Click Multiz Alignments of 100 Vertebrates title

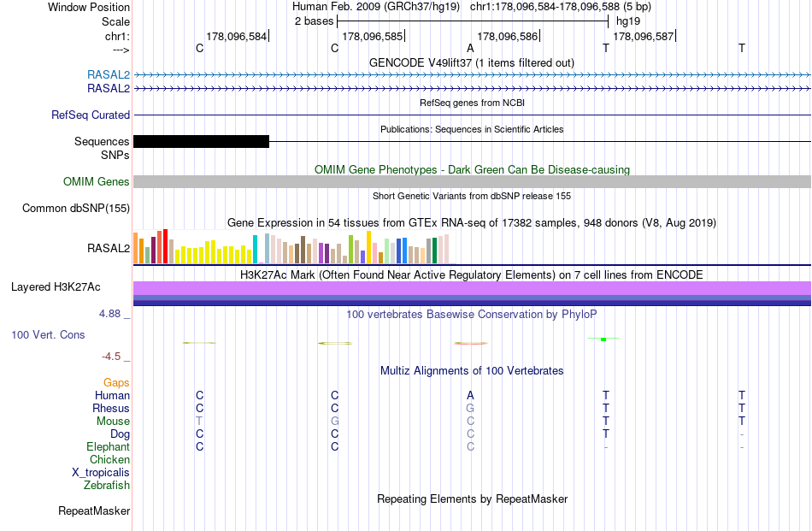(x=472, y=370)
